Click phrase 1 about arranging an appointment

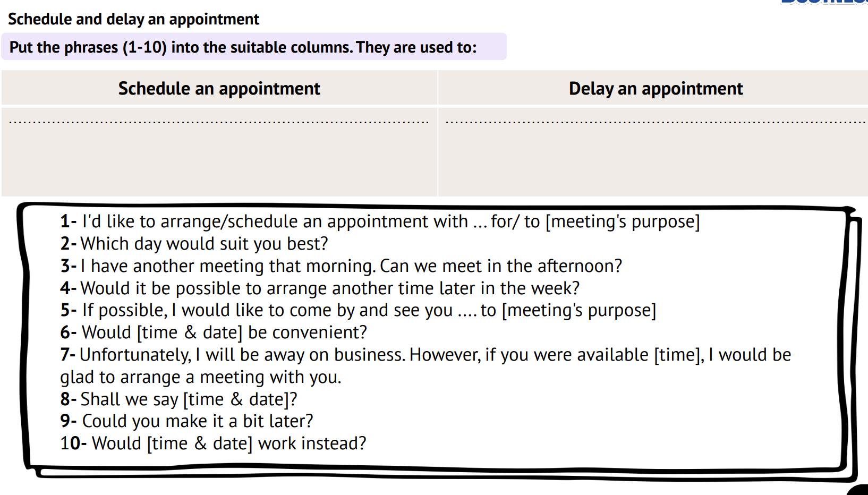380,221
